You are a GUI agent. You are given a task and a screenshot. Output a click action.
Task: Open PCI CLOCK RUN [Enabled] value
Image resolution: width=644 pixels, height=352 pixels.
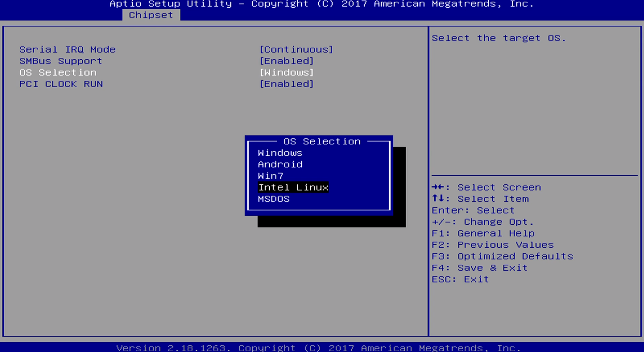coord(286,84)
